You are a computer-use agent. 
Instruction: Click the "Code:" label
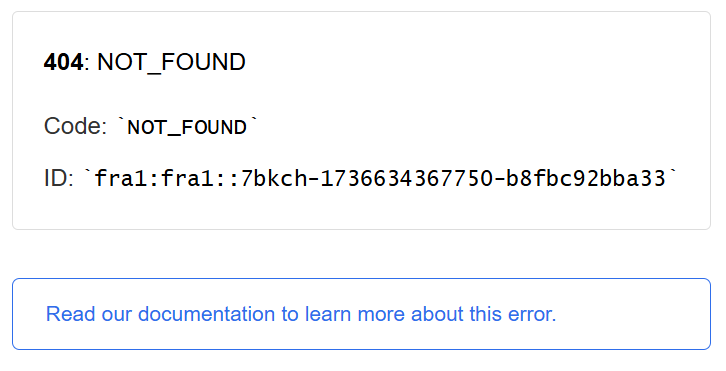[75, 126]
